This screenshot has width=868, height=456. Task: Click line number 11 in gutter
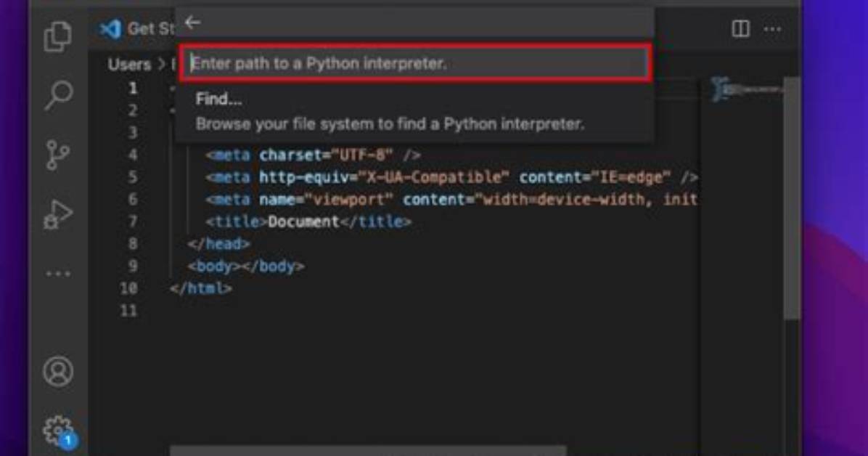(128, 310)
